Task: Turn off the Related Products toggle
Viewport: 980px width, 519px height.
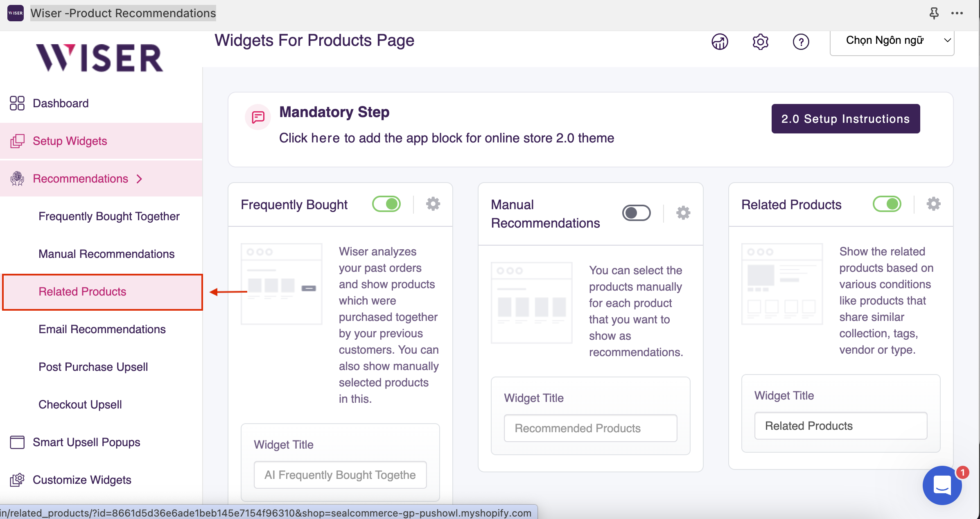Action: (x=887, y=203)
